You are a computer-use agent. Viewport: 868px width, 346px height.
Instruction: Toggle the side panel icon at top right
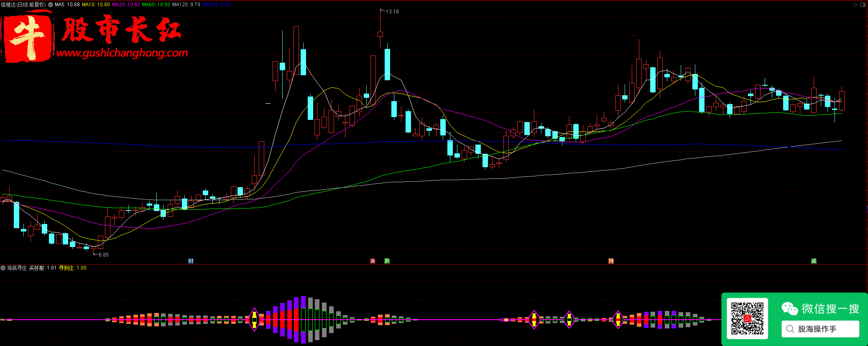point(863,5)
